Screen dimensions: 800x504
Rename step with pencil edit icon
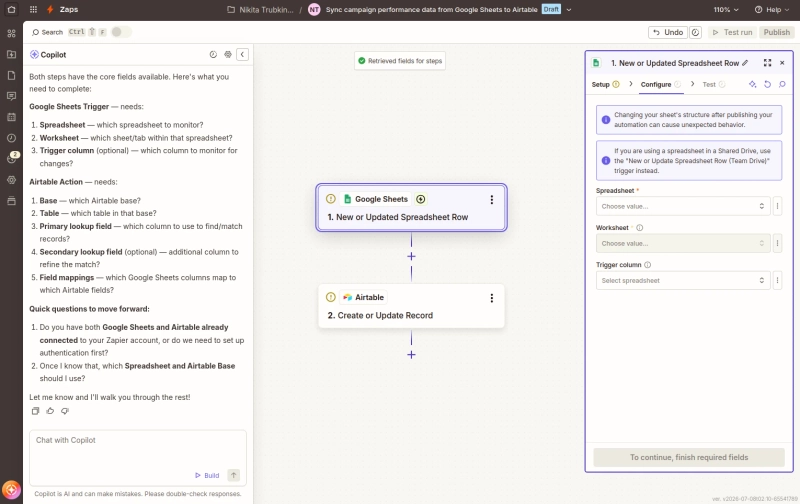(745, 63)
